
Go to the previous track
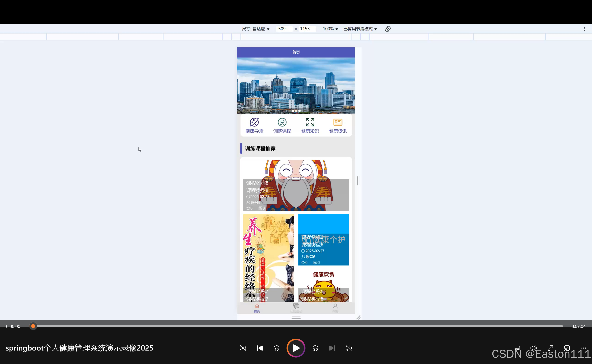pyautogui.click(x=260, y=348)
